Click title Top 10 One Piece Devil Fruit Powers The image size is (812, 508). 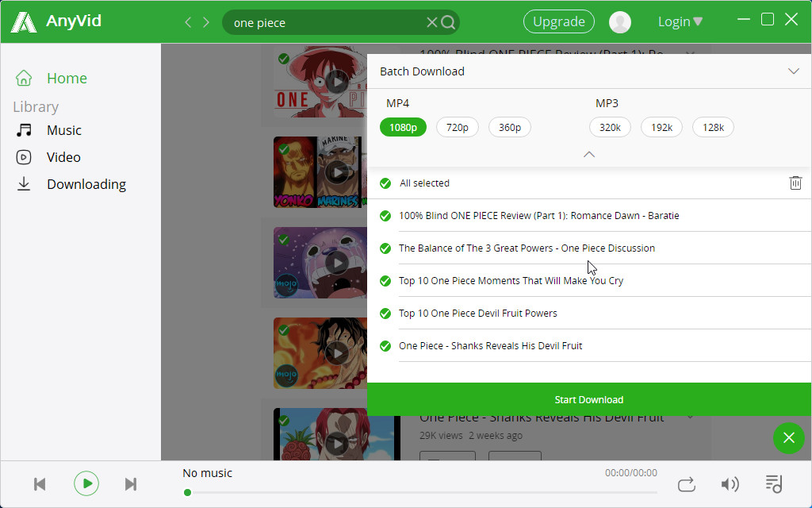point(478,314)
